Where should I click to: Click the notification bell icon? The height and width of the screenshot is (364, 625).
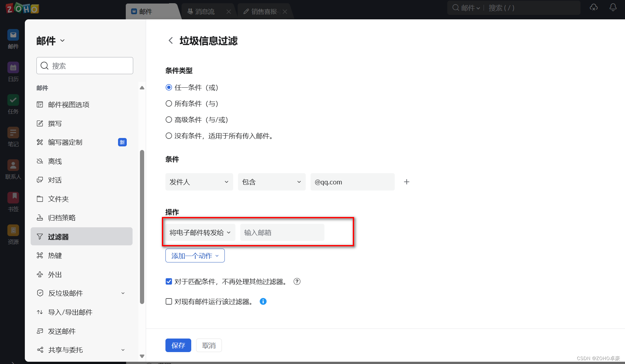(x=613, y=7)
